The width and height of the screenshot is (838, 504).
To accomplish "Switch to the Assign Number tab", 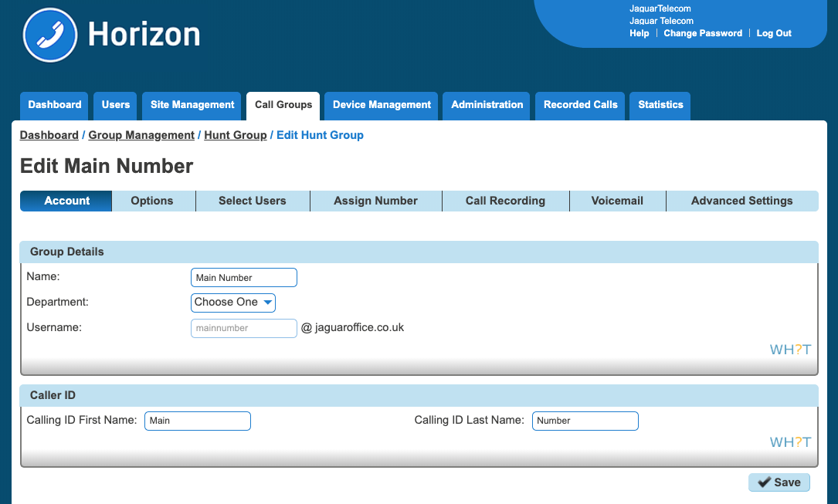I will pyautogui.click(x=375, y=201).
